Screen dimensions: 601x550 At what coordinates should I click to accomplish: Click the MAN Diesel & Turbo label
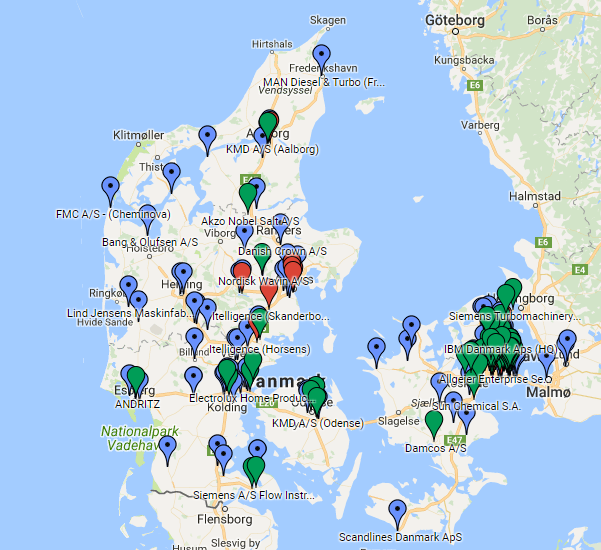[323, 82]
